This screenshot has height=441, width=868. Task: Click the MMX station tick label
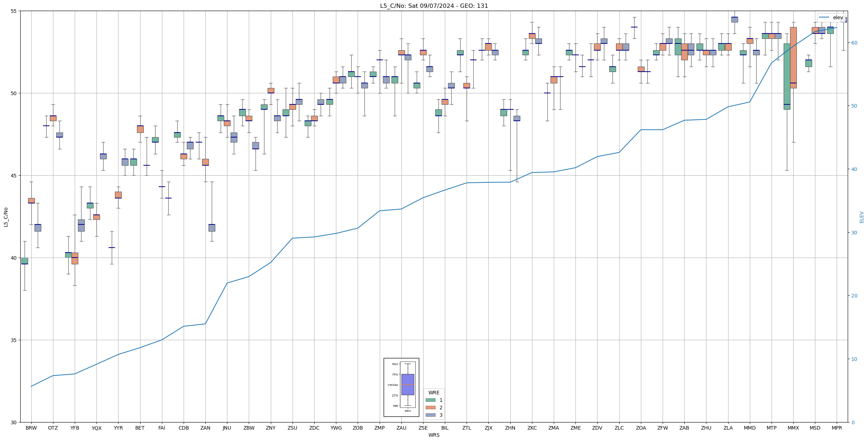coord(793,428)
